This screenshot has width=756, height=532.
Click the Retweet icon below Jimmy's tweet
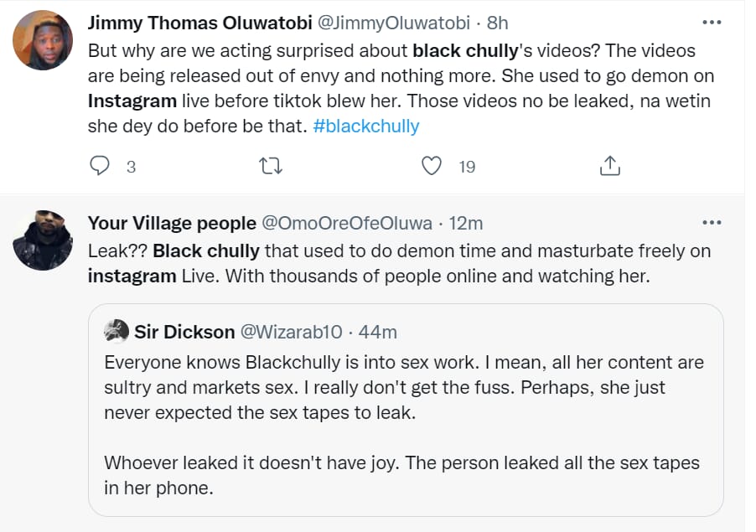click(x=270, y=166)
